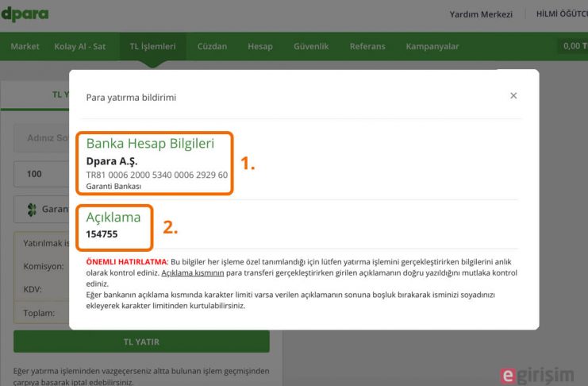Screen dimensions: 588x386
Task: Click the Para yatırma bildirimi title
Action: (131, 98)
